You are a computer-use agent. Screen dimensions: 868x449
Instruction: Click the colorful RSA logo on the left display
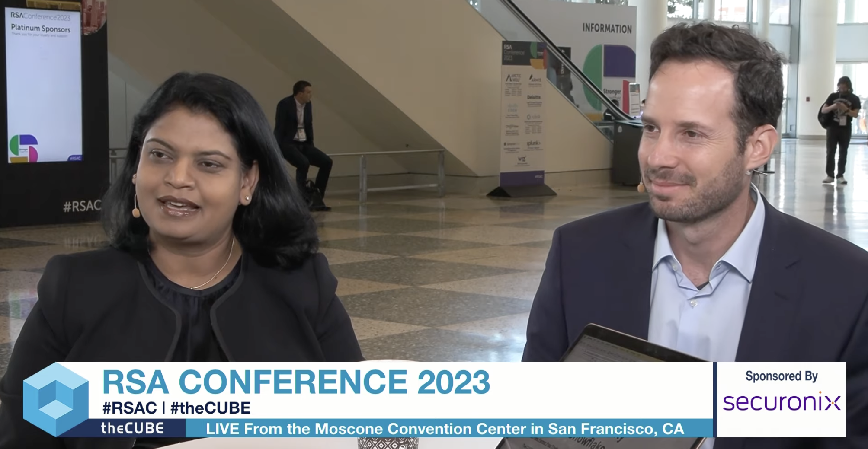[x=23, y=148]
